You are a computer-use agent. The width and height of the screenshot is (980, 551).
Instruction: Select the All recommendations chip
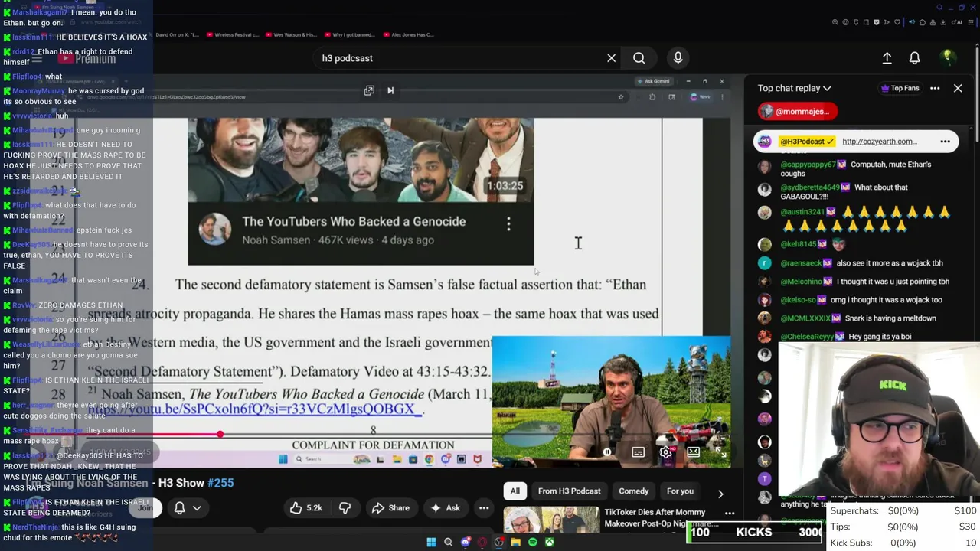[x=514, y=491]
